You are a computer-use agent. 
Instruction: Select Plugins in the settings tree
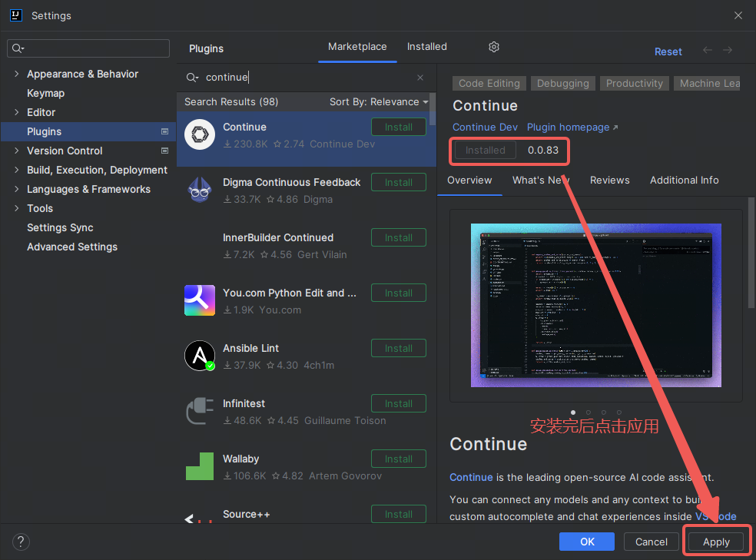pos(88,131)
